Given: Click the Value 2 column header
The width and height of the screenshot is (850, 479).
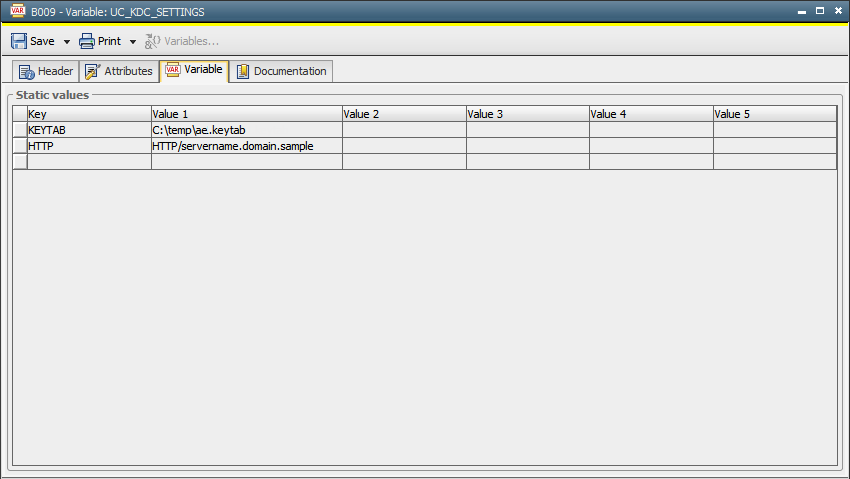Looking at the screenshot, I should pos(403,114).
